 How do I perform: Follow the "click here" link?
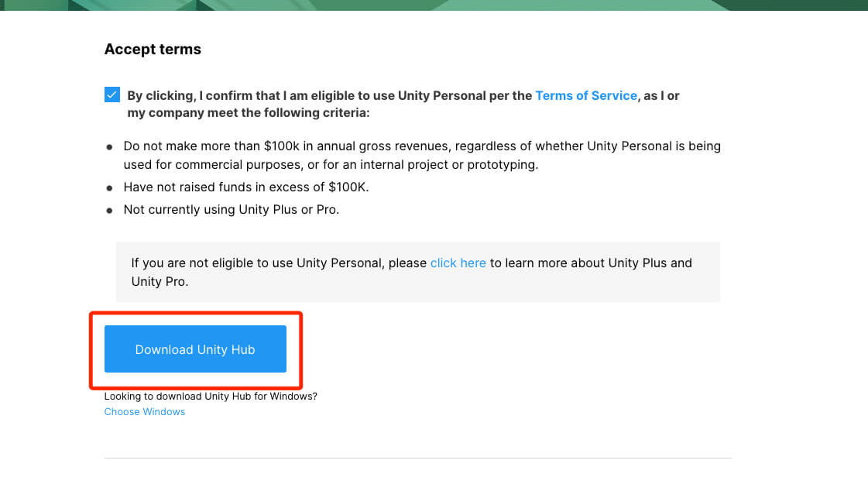pos(458,263)
